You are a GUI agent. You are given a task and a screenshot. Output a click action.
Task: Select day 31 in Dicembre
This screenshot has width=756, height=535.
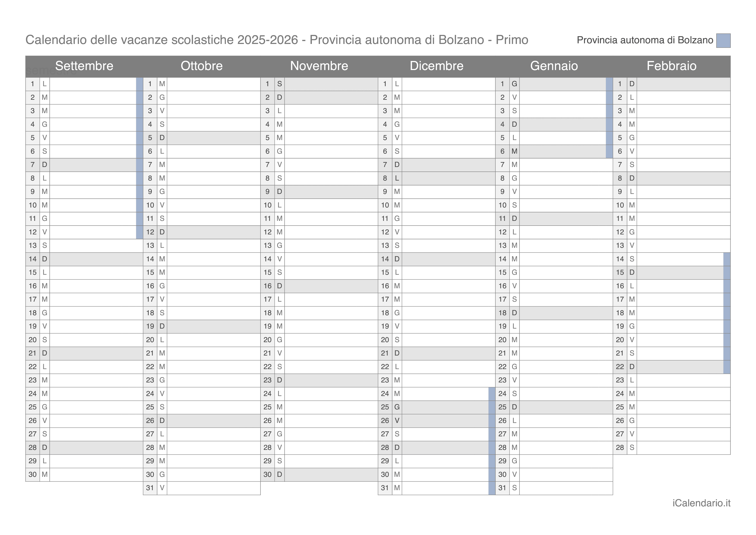pyautogui.click(x=385, y=488)
